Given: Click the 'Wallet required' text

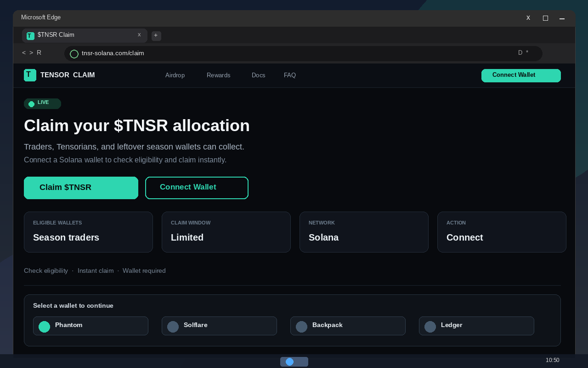Looking at the screenshot, I should coord(144,270).
